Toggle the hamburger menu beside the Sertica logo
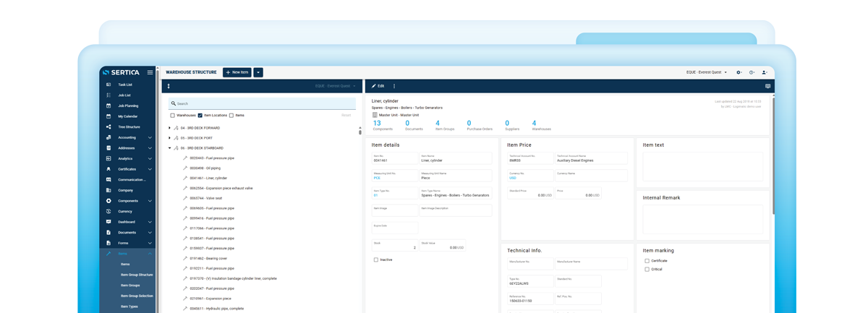 150,72
